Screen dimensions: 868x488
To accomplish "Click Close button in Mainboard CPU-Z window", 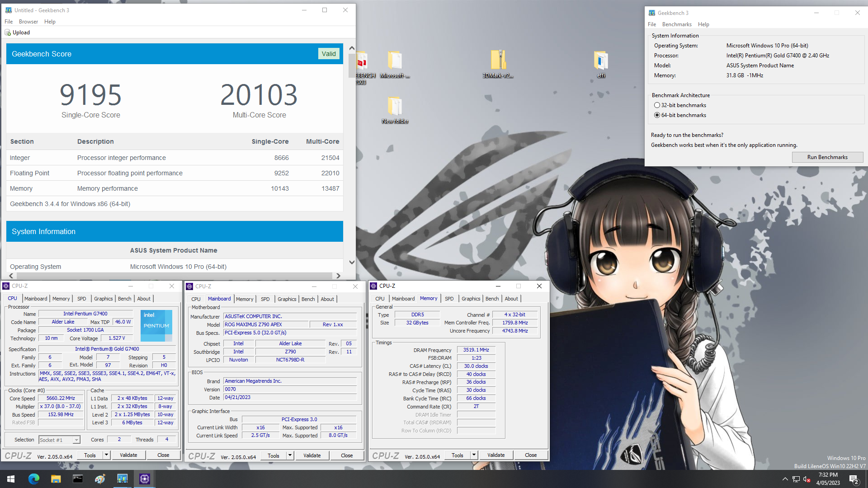I will point(347,455).
